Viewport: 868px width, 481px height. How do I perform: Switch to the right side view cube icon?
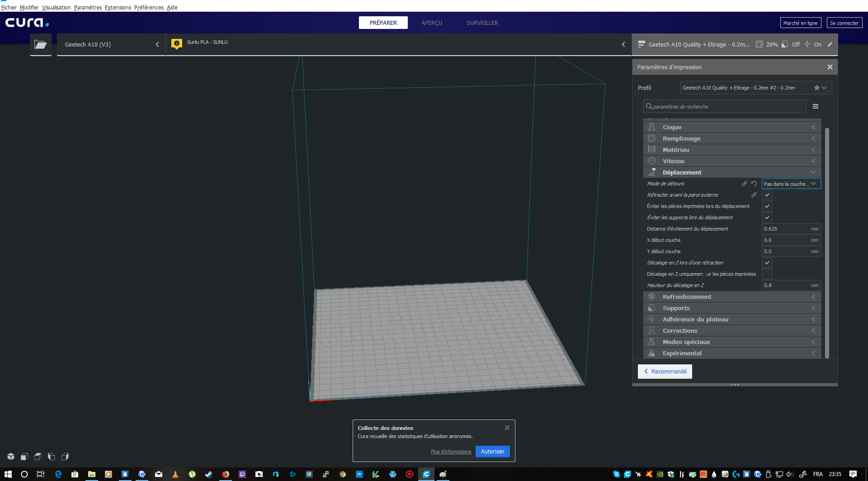(65, 457)
